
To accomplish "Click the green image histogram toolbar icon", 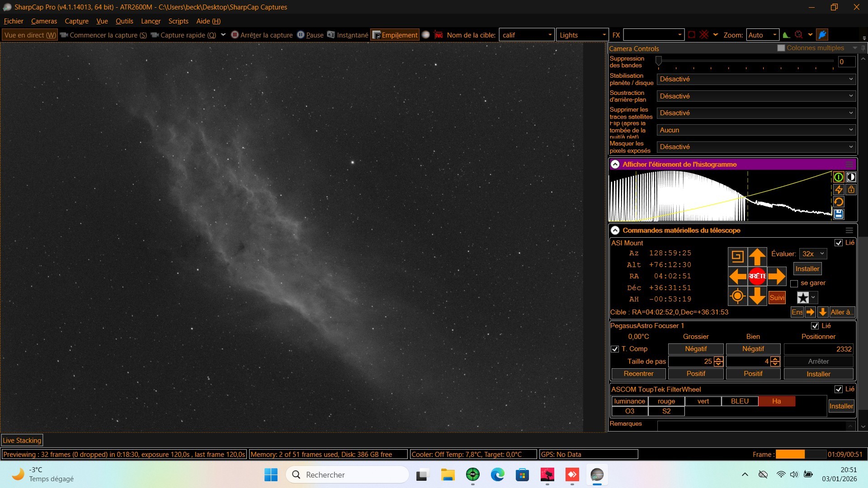I will (786, 35).
